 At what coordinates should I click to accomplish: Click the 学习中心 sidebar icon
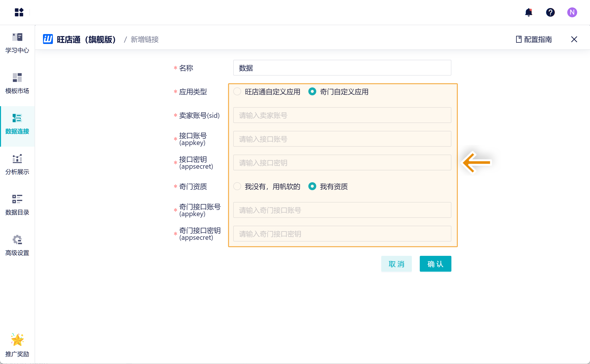coord(17,37)
